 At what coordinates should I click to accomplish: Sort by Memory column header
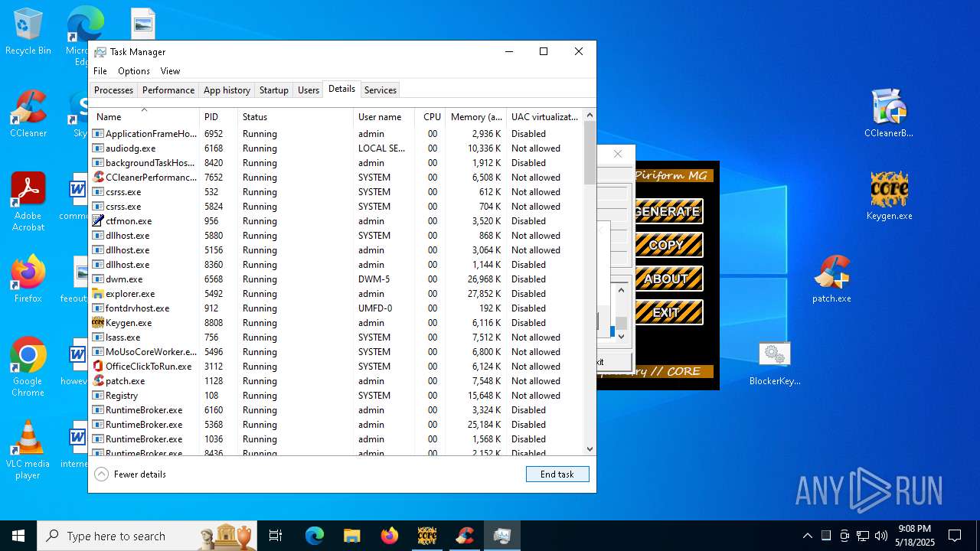475,117
